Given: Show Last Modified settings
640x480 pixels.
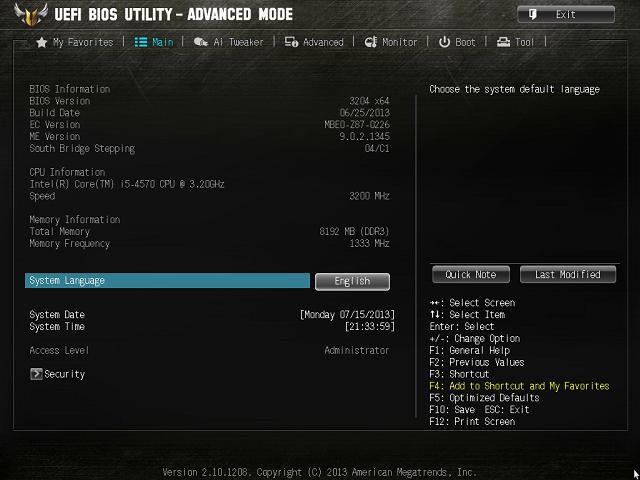Looking at the screenshot, I should coord(568,275).
